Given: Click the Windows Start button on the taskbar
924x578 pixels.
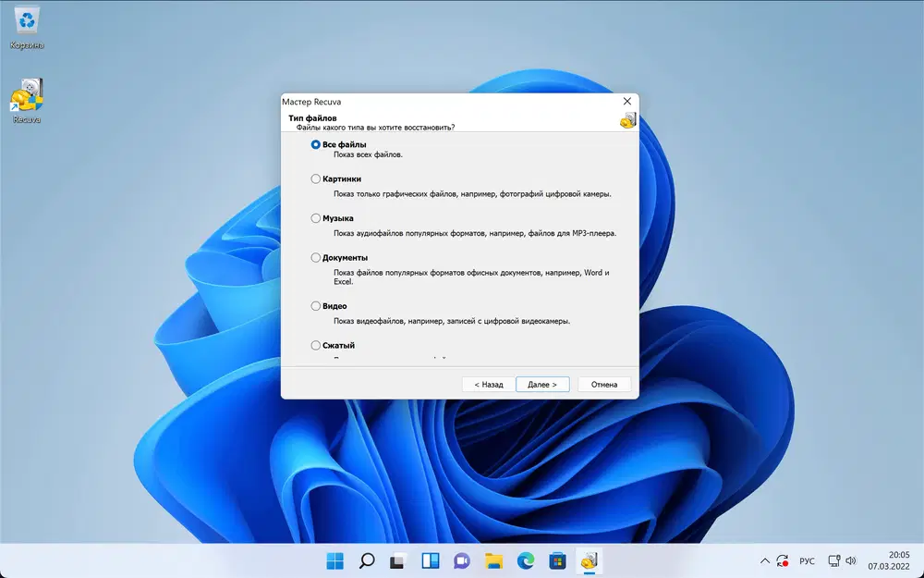Looking at the screenshot, I should click(x=334, y=561).
